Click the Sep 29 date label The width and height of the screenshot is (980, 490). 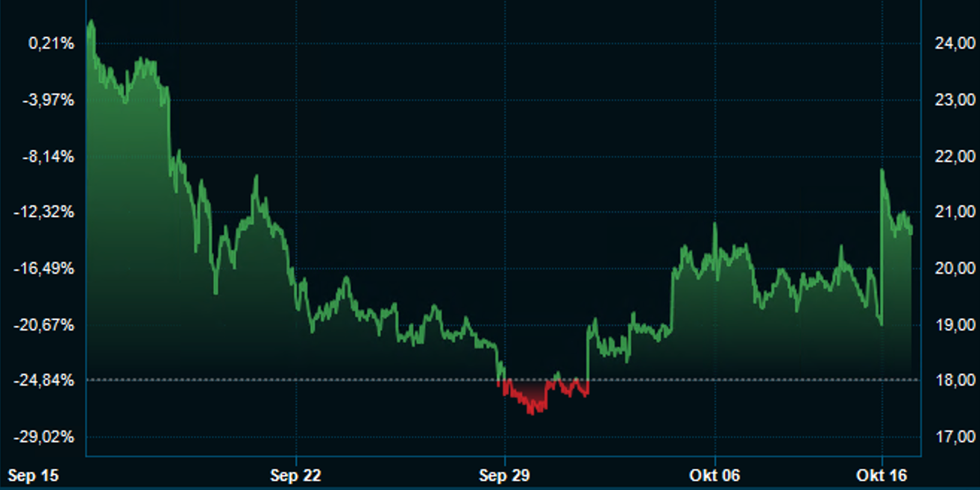504,476
